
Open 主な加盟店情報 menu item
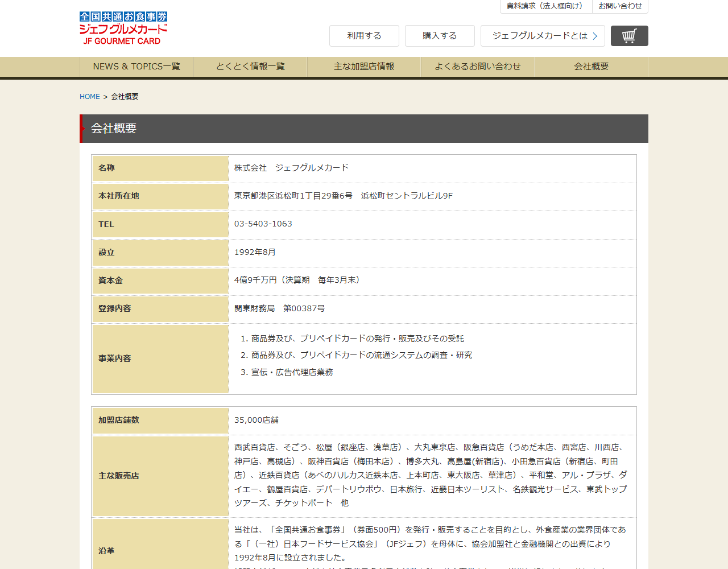point(364,67)
